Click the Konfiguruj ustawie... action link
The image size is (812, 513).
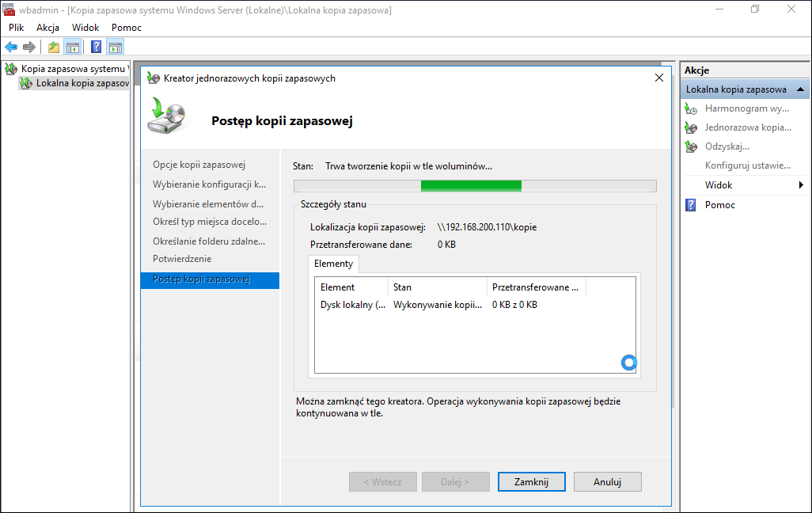748,165
